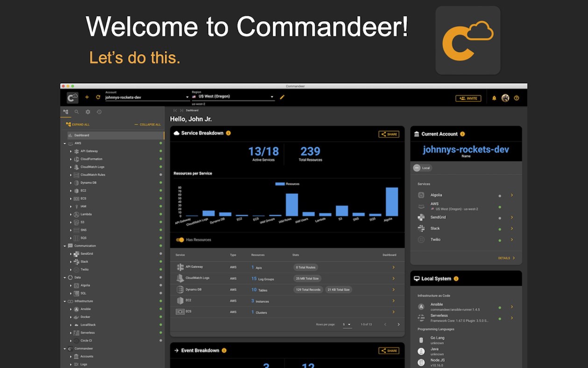Open the Dynamo DB row dashboard arrow
Image resolution: width=588 pixels, height=368 pixels.
(393, 289)
